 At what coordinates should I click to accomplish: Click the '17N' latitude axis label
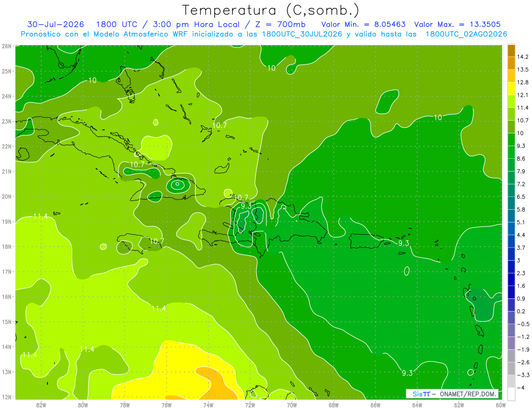[x=6, y=271]
